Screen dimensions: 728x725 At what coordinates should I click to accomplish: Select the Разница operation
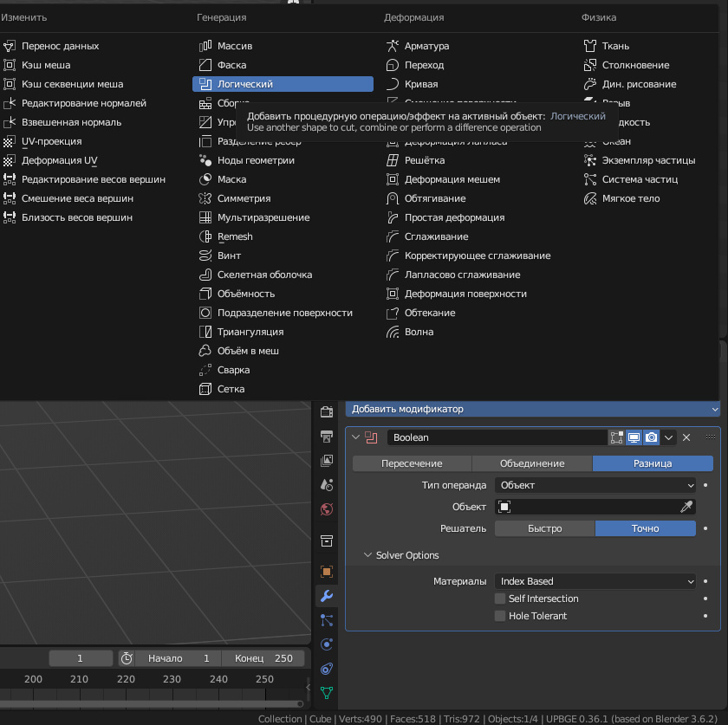(x=653, y=463)
